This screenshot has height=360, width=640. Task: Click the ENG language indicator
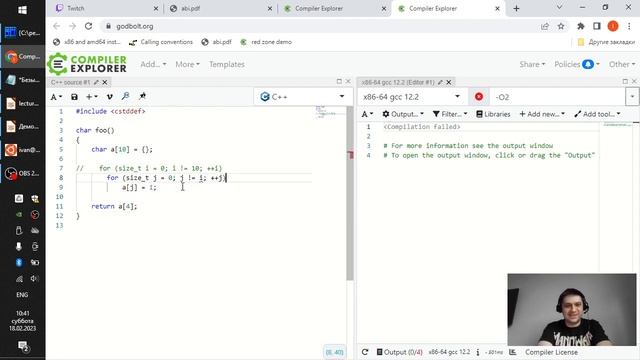click(22, 295)
